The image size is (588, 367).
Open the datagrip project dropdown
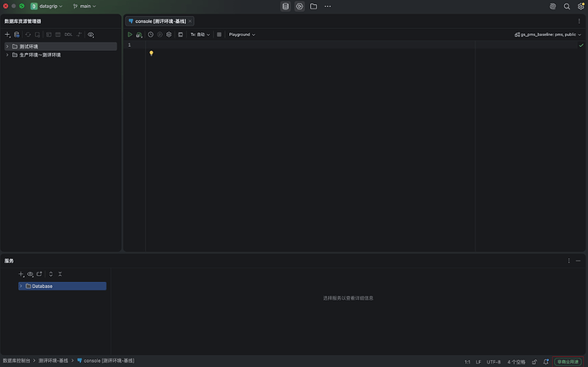click(47, 6)
